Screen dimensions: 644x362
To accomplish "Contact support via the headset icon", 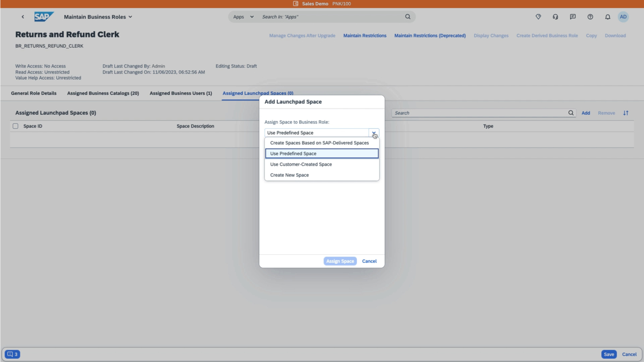I will (555, 17).
